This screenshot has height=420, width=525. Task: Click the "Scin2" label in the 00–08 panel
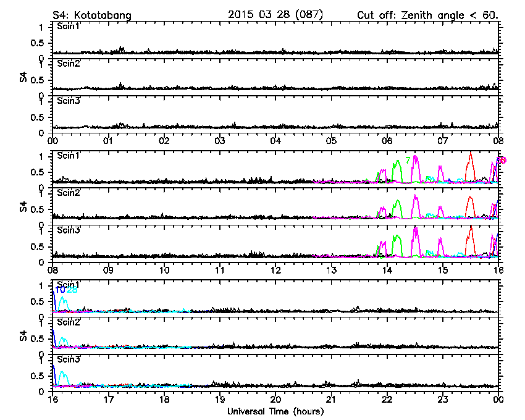pos(69,64)
